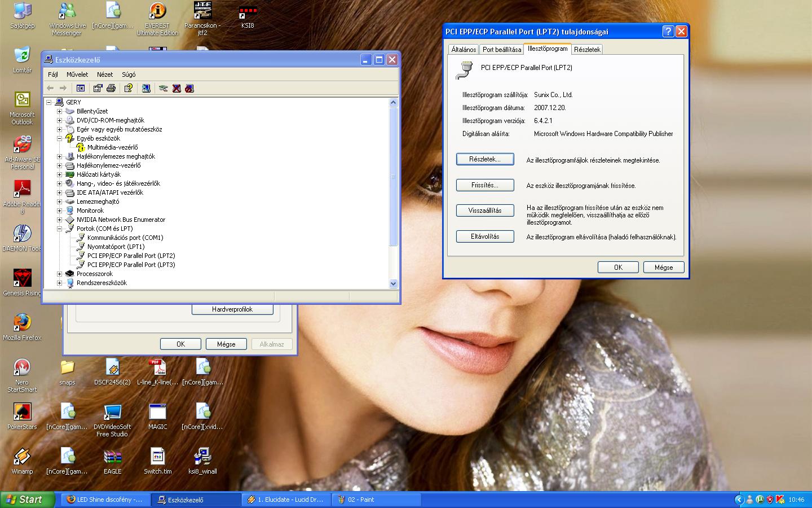The image size is (812, 508).
Task: Open EVEREST Ultimate Edition desktop icon
Action: [x=157, y=19]
